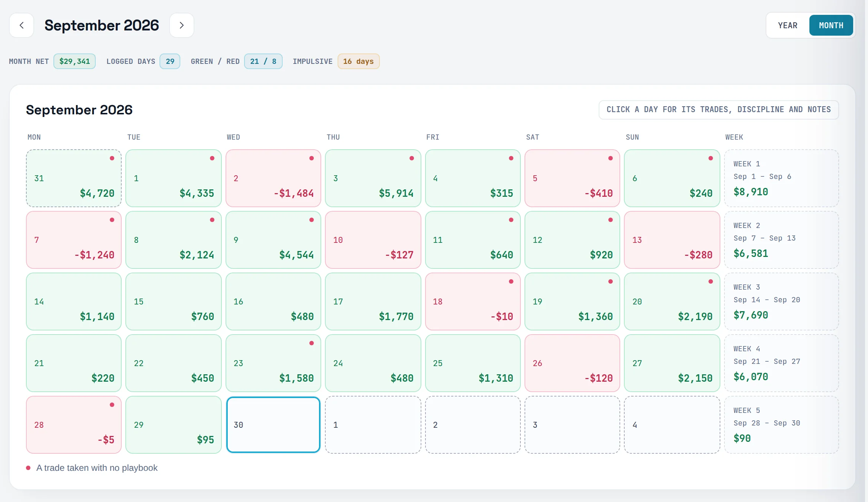Open day 29 with $95
This screenshot has height=502, width=868.
174,425
